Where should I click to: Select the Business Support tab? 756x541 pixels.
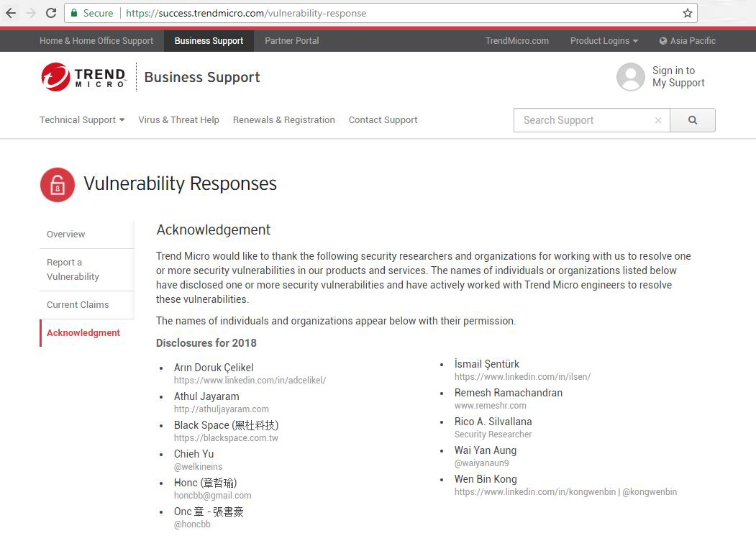(x=209, y=41)
